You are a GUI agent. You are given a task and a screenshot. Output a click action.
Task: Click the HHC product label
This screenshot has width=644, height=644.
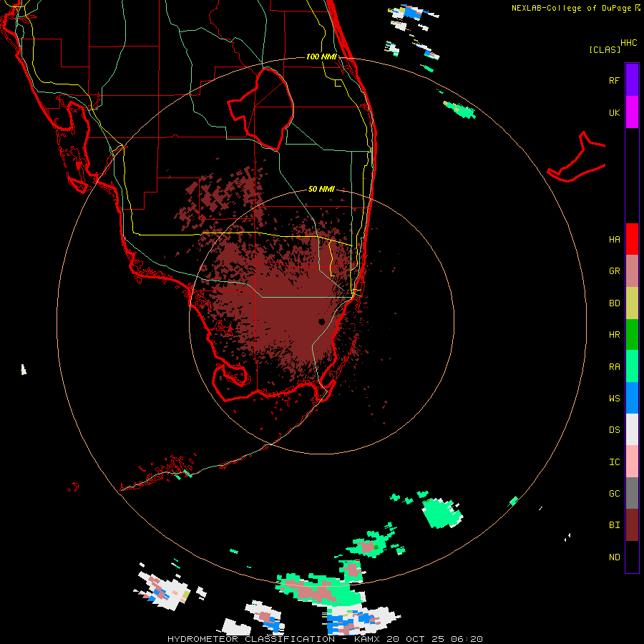tap(628, 43)
